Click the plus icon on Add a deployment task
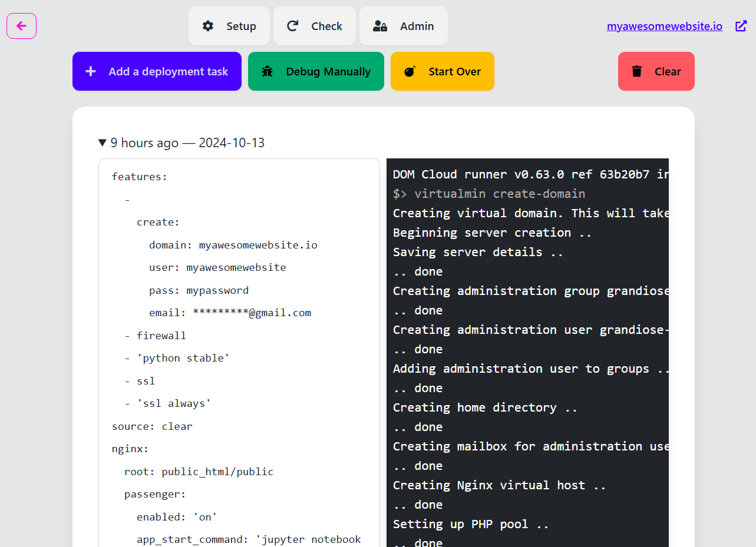 pos(91,71)
